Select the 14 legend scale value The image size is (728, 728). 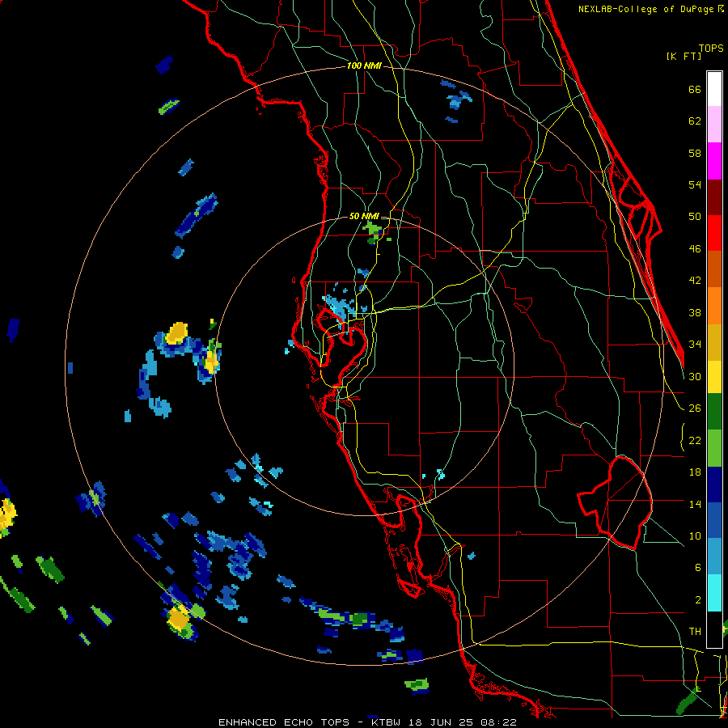[x=695, y=504]
